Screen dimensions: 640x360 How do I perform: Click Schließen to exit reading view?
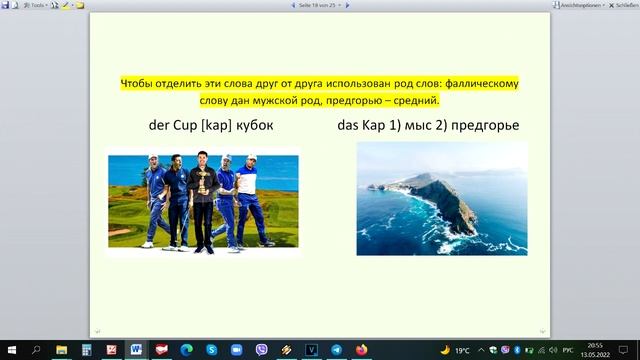624,5
